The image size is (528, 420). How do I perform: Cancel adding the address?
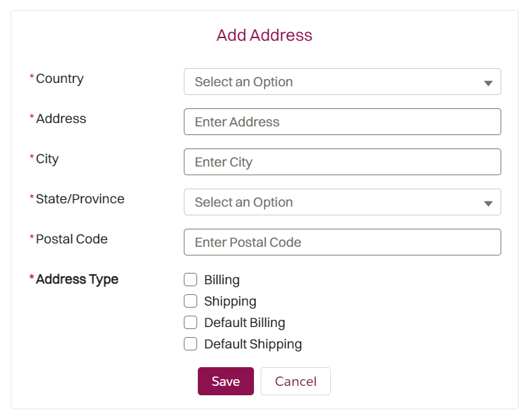click(x=295, y=381)
